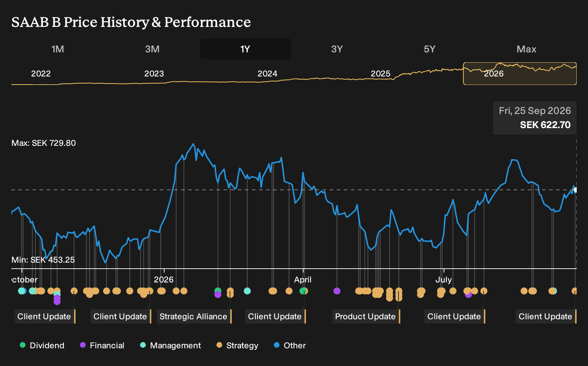This screenshot has height=366, width=588.
Task: Open the Strategic Alliance event label
Action: (194, 316)
